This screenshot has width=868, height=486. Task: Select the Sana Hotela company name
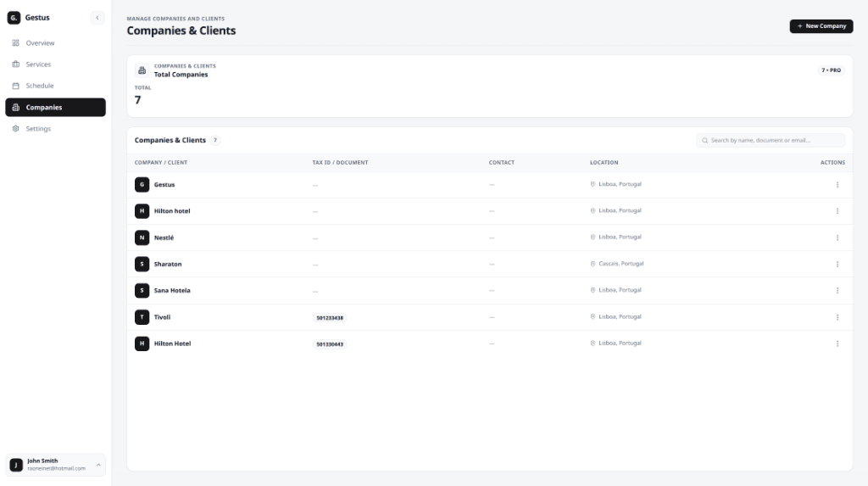[x=172, y=290]
